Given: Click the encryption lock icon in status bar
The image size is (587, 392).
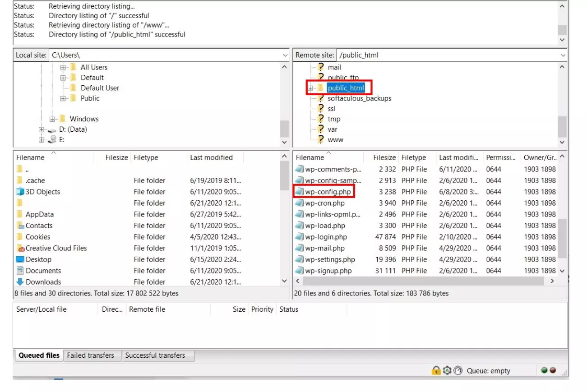Looking at the screenshot, I should point(436,371).
